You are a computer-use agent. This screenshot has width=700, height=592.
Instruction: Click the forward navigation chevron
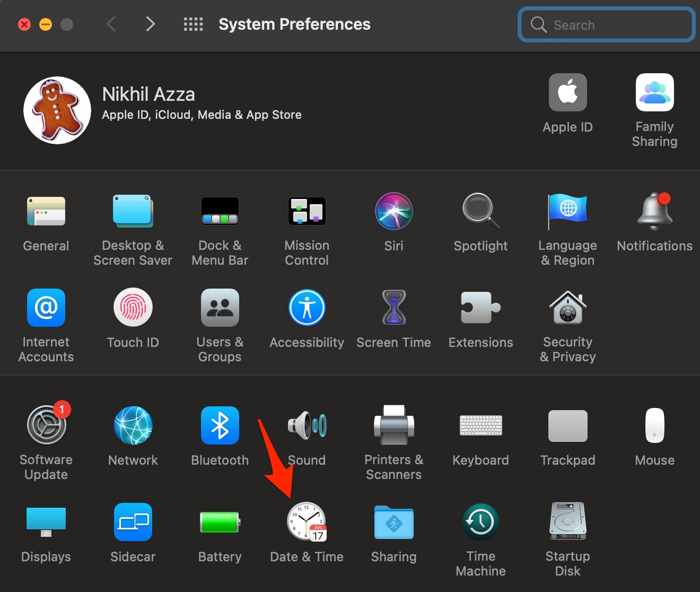[x=151, y=24]
